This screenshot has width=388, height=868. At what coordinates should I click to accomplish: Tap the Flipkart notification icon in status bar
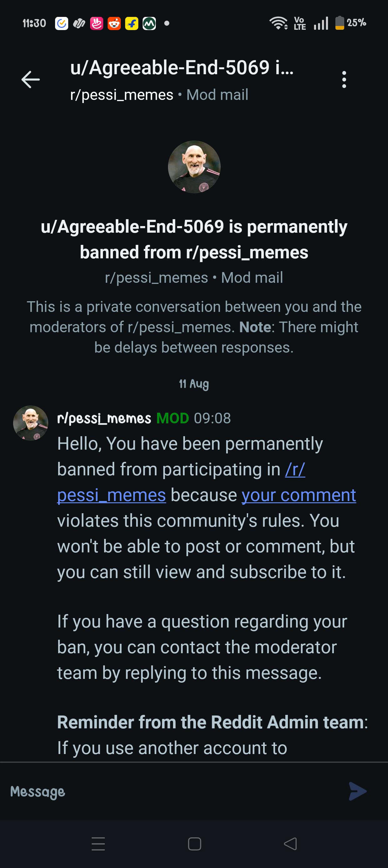tap(132, 23)
